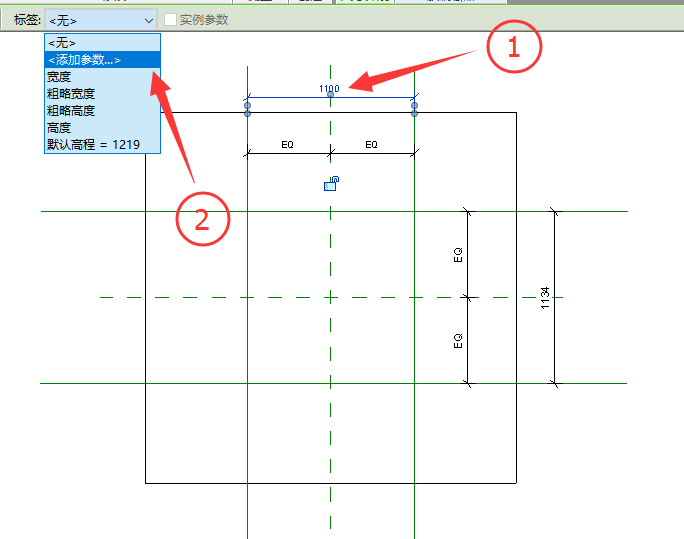684x539 pixels.
Task: Click the 1134 vertical dimension text
Action: [545, 298]
